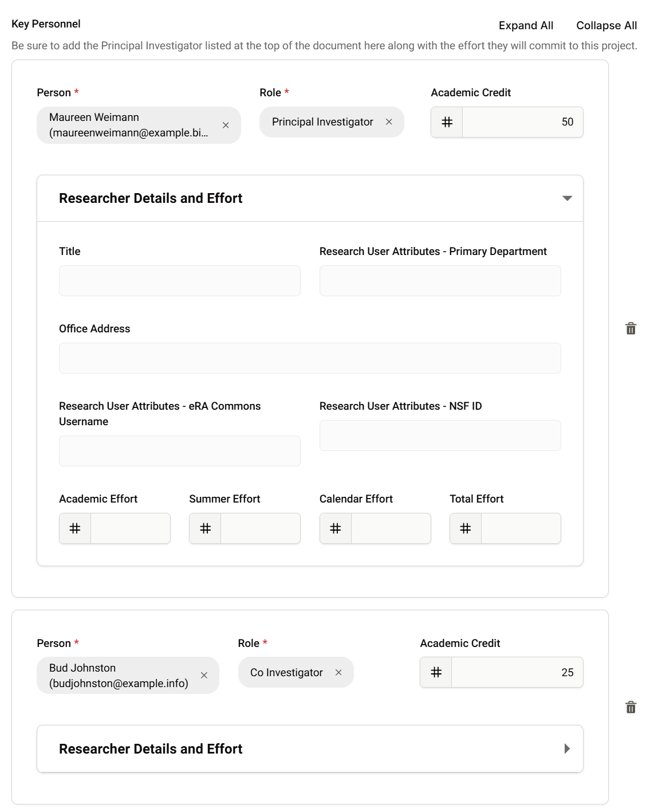
Task: Delete the Maureen Weimann personnel entry
Action: (x=631, y=328)
